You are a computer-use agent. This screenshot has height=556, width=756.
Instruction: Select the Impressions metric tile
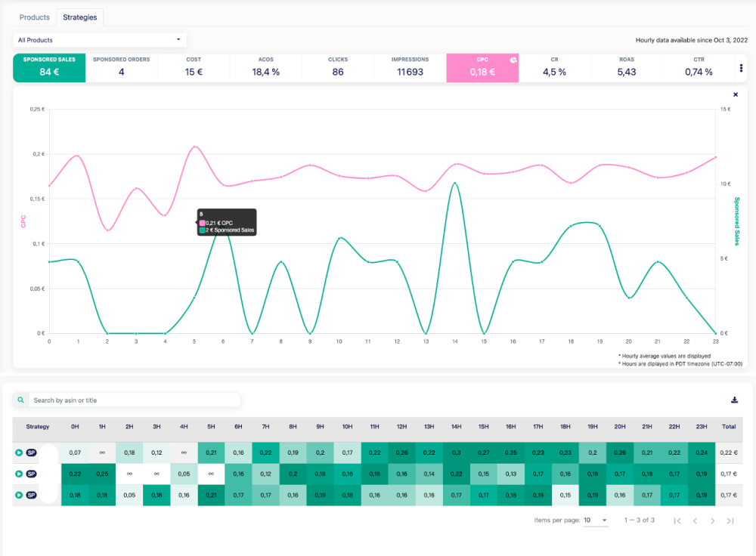(410, 68)
